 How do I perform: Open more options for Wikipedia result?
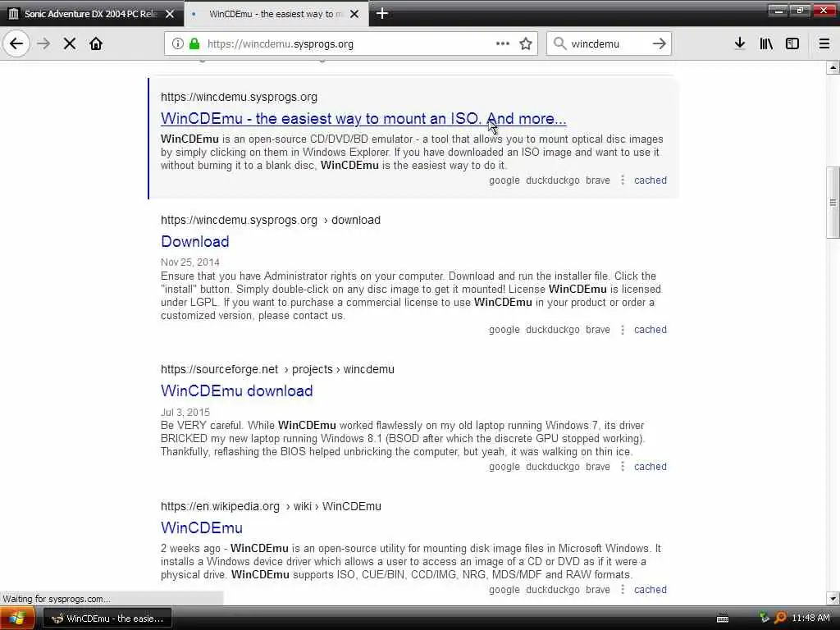[x=623, y=590]
